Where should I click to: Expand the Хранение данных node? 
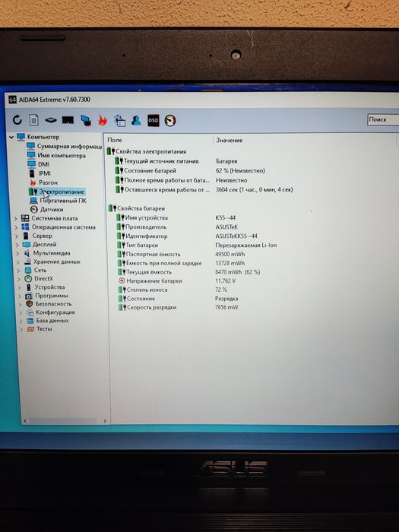18,262
